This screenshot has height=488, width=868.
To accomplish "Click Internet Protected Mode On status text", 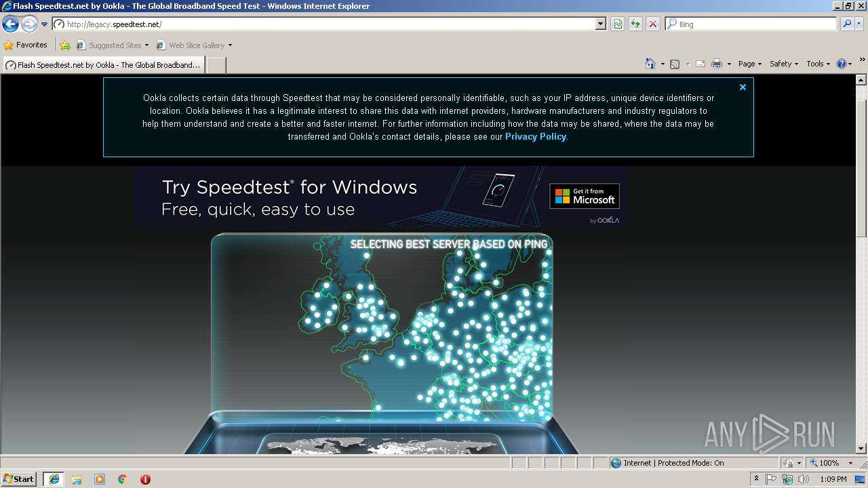I will click(x=673, y=463).
